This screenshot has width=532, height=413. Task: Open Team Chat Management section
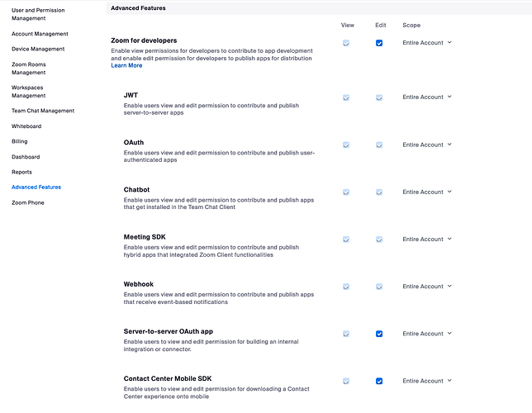tap(43, 111)
